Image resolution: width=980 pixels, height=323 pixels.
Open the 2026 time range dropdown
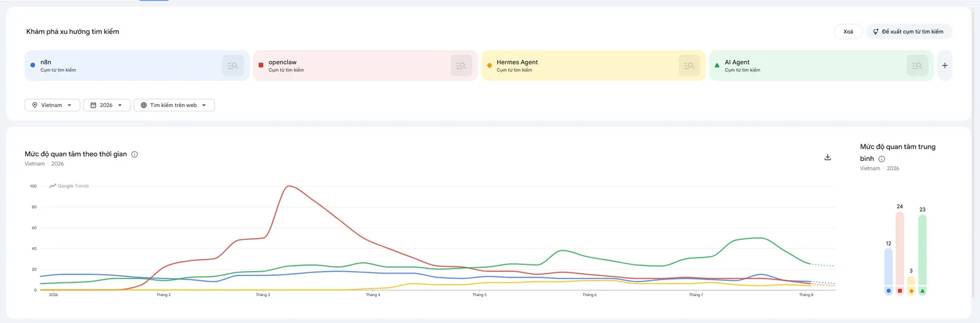click(107, 105)
